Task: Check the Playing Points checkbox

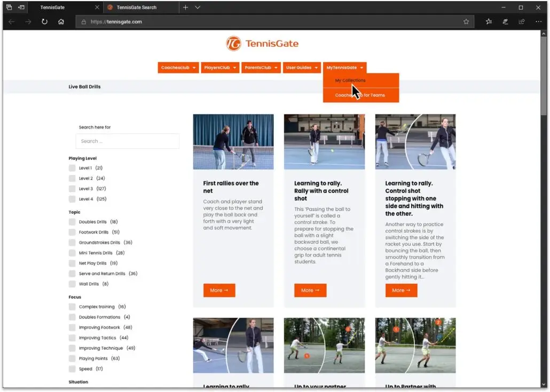Action: [x=72, y=358]
